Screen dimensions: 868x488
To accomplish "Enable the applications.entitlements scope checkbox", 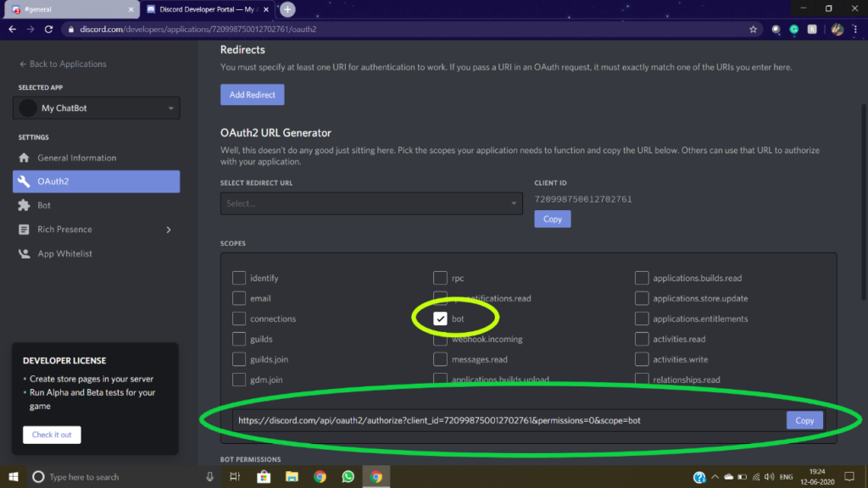I will coord(642,319).
